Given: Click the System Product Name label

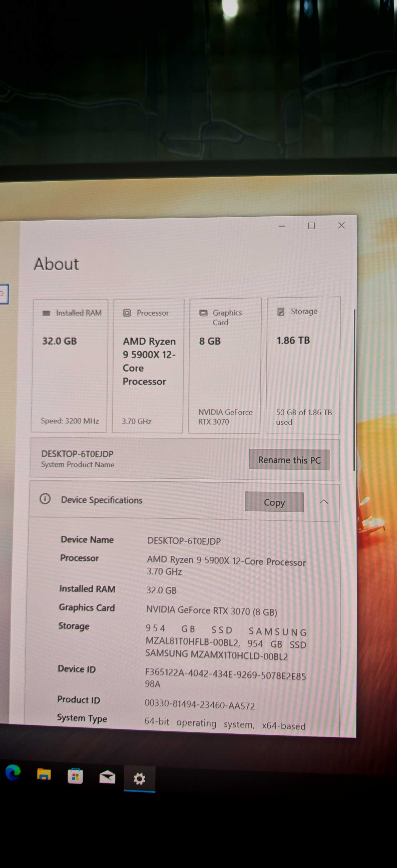Looking at the screenshot, I should [x=78, y=464].
